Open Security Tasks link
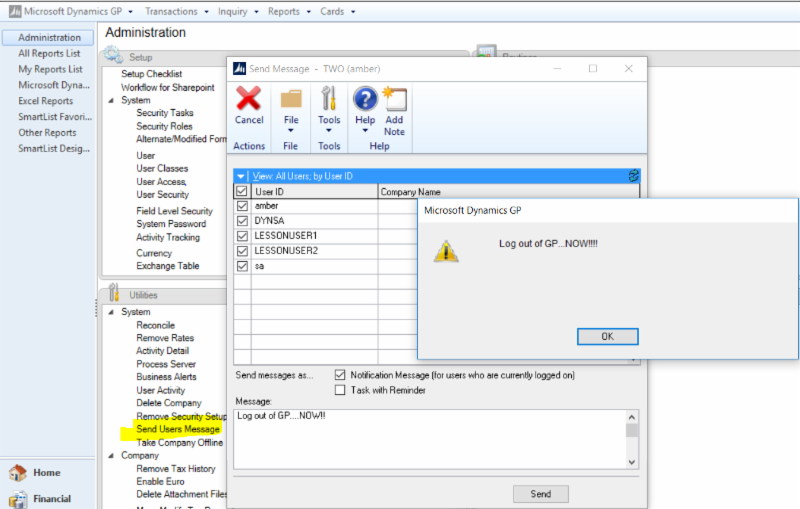 pyautogui.click(x=165, y=113)
